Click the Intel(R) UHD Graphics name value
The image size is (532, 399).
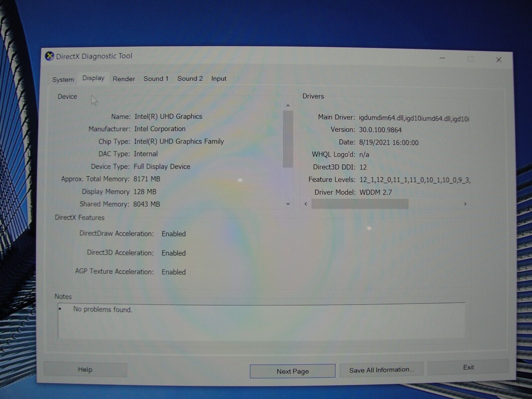(x=168, y=116)
